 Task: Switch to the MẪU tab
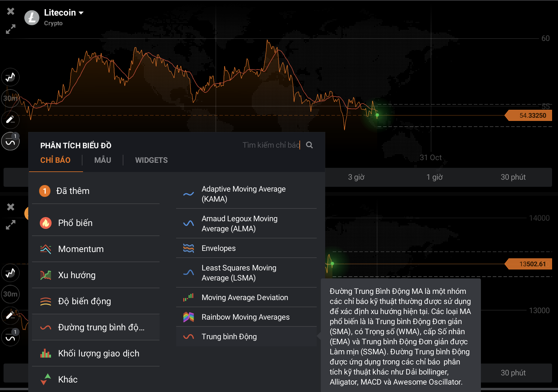tap(103, 160)
